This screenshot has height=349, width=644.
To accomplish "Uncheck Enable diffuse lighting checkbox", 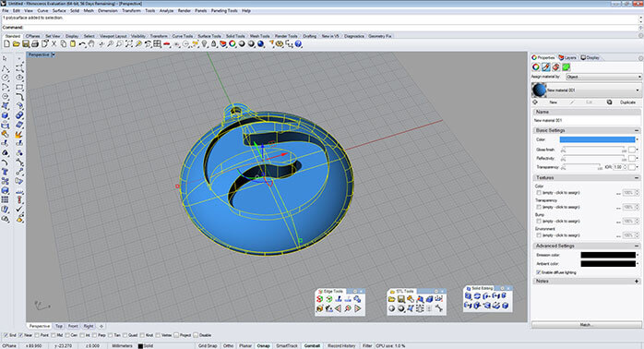I will [x=539, y=272].
